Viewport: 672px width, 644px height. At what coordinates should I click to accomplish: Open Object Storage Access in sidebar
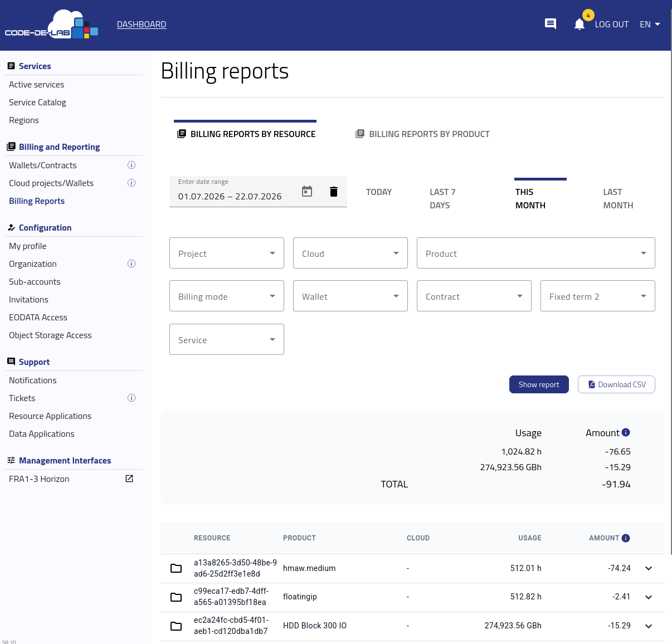coord(50,335)
